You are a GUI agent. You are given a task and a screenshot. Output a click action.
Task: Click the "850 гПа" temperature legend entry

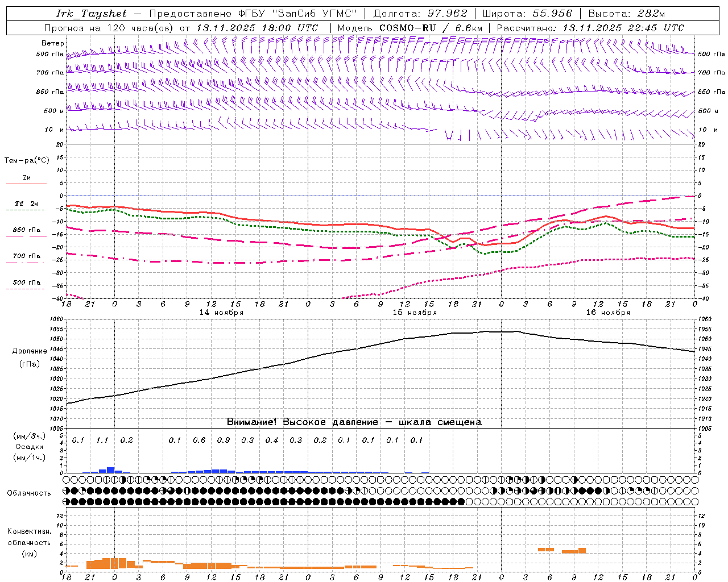[x=27, y=230]
